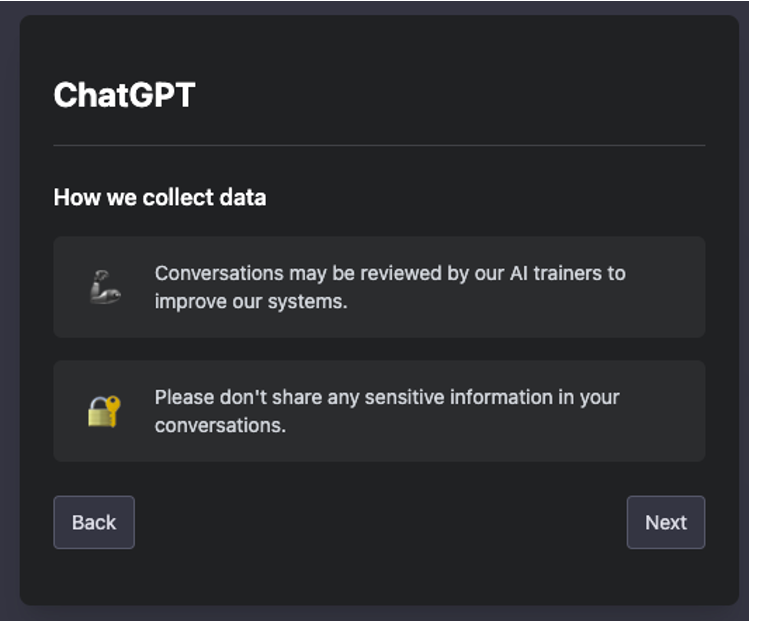Screen dimensions: 758x622
Task: Click the flexed bicep emoji icon
Action: point(105,287)
